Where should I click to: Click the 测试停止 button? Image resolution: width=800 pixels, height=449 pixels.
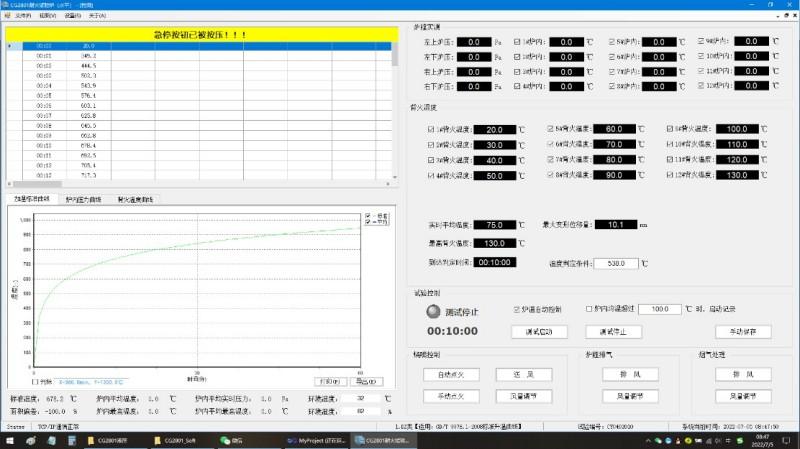click(613, 332)
